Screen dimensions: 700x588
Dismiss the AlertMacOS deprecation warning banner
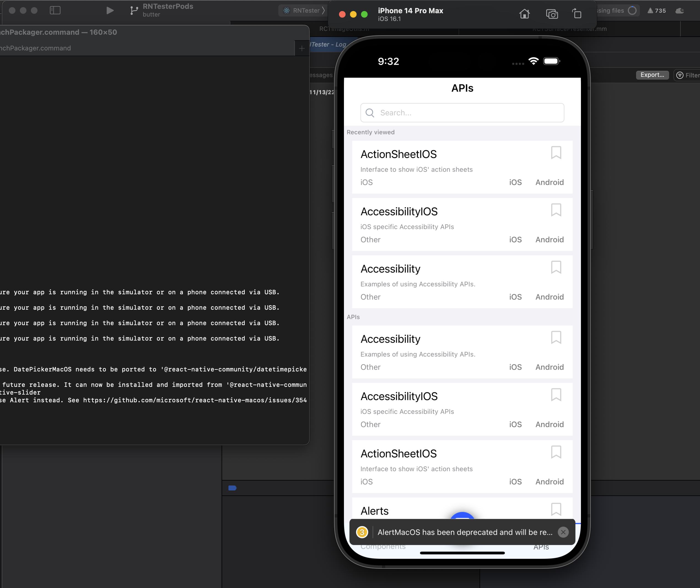(563, 532)
